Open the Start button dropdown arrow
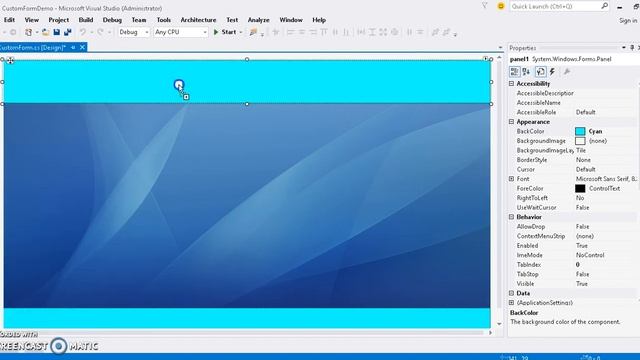Screen dimensions: 640x360 (241, 32)
